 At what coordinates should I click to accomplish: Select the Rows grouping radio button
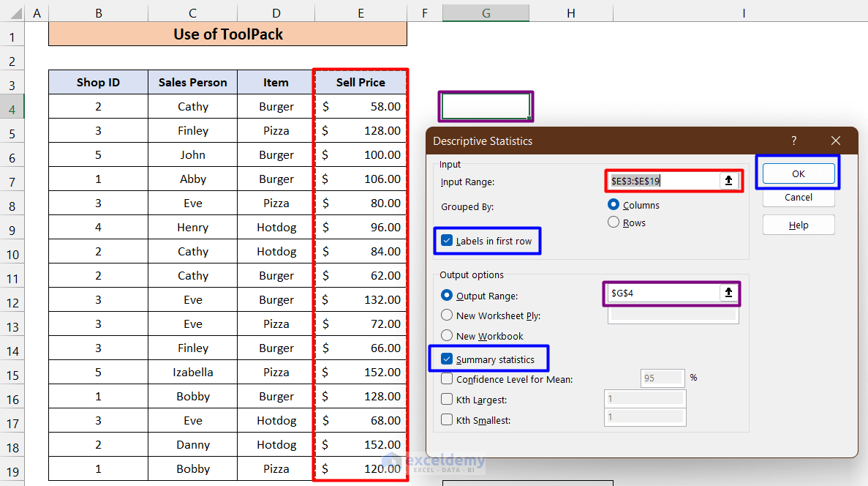coord(613,223)
